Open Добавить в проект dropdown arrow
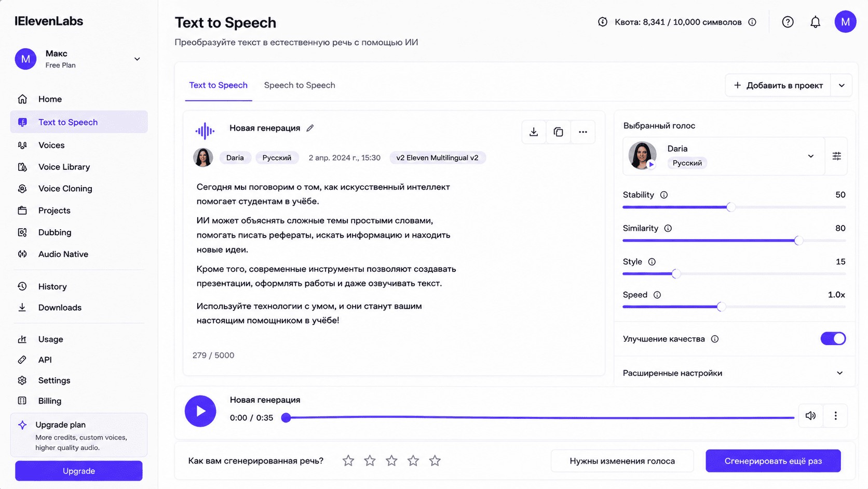 pos(842,85)
